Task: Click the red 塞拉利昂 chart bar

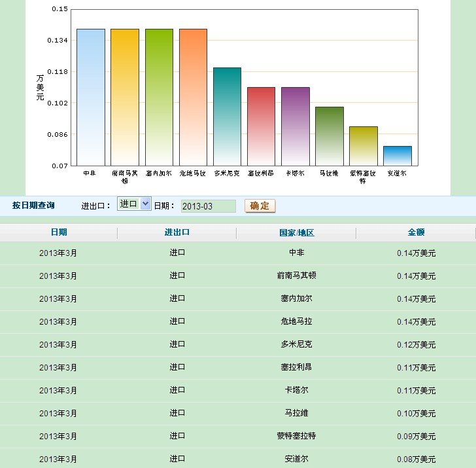Action: (261, 126)
